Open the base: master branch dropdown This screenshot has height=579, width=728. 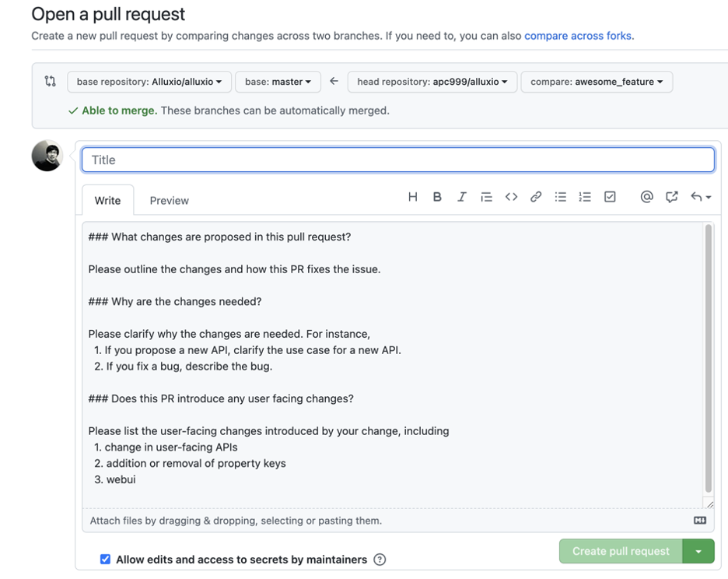click(278, 82)
